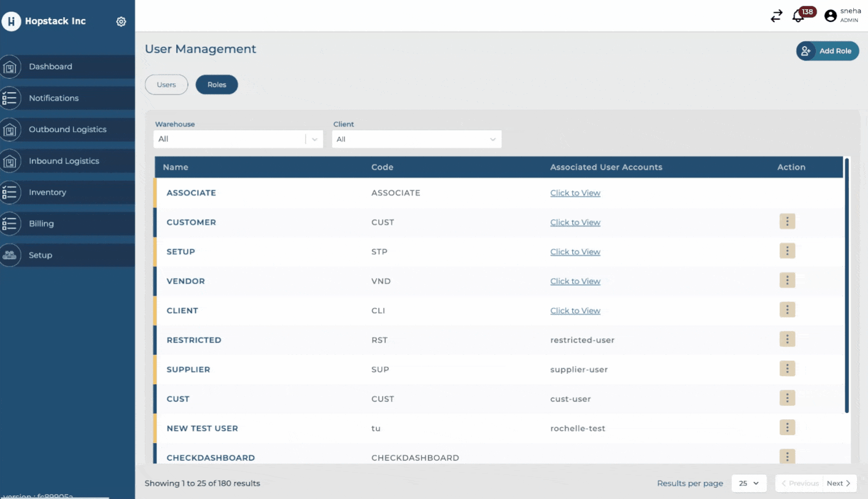Viewport: 868px width, 499px height.
Task: Go to Outbound Logistics in sidebar
Action: pos(68,130)
